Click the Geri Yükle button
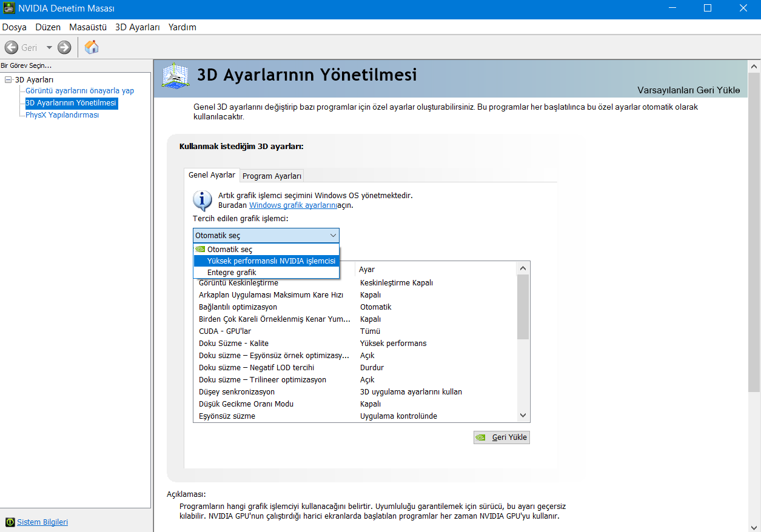 pyautogui.click(x=501, y=437)
